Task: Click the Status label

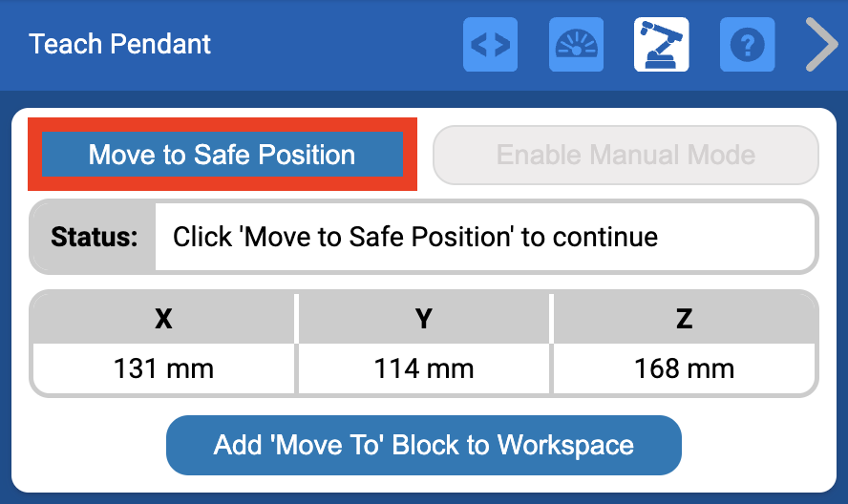Action: (x=94, y=237)
